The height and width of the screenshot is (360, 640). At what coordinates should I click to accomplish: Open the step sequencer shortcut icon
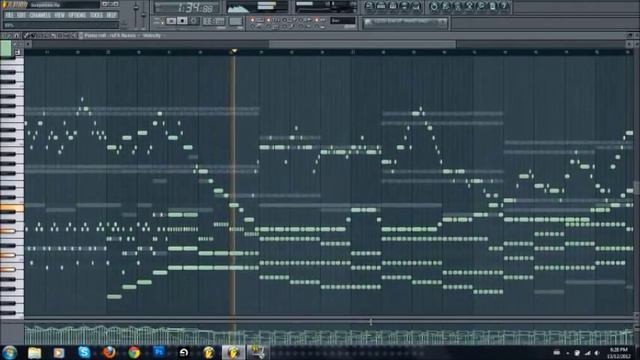click(x=381, y=6)
